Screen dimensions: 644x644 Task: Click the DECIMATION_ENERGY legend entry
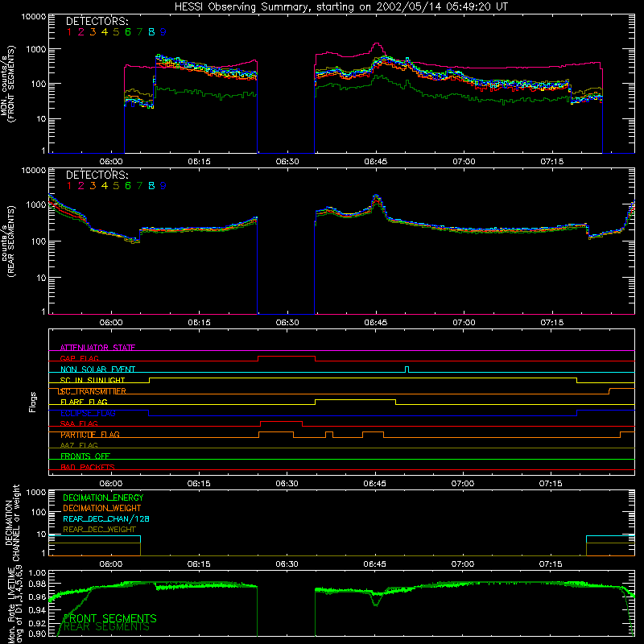tap(103, 497)
